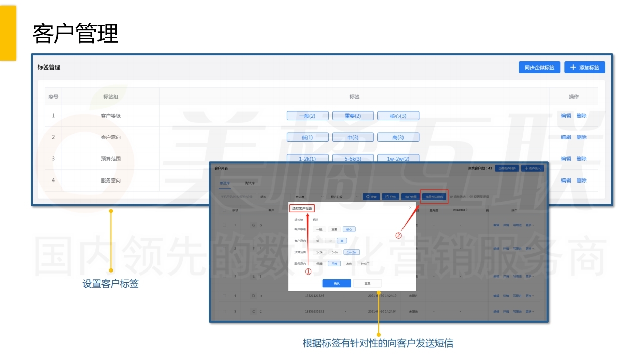Click 编辑 link for customer row 5
Screen dimensions: 644x362
click(x=496, y=311)
